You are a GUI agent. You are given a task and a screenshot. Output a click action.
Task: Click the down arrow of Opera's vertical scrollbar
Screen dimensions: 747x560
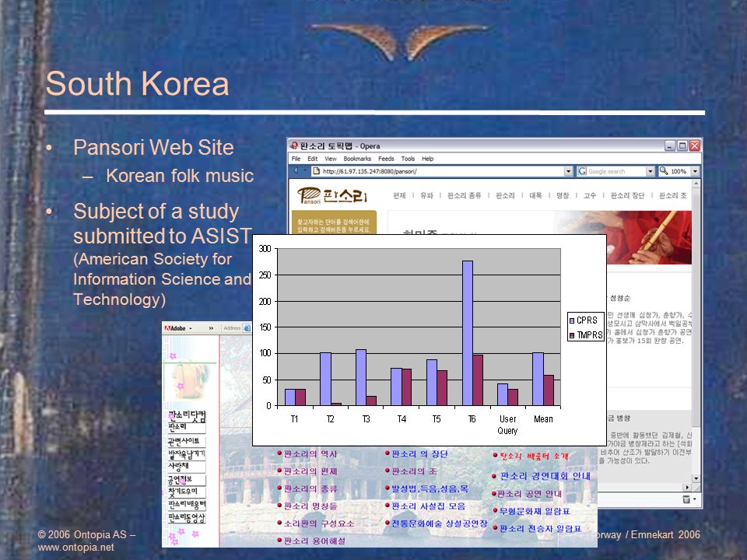click(696, 478)
